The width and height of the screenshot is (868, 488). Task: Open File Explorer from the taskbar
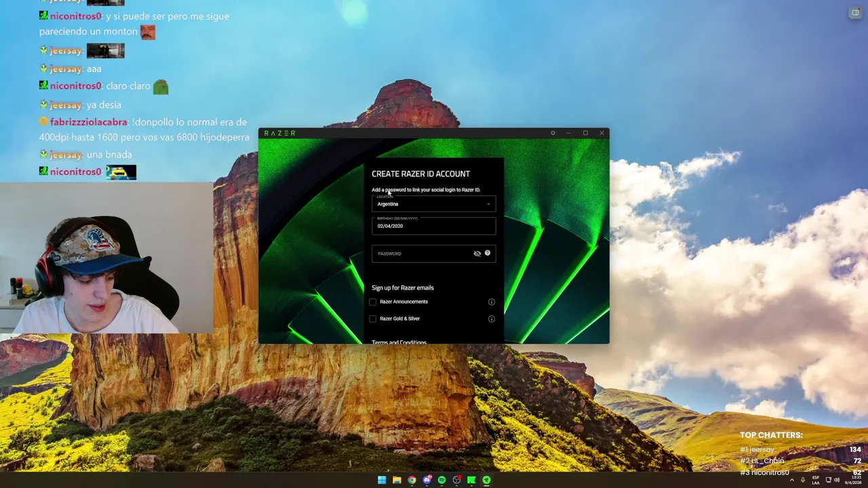(397, 480)
